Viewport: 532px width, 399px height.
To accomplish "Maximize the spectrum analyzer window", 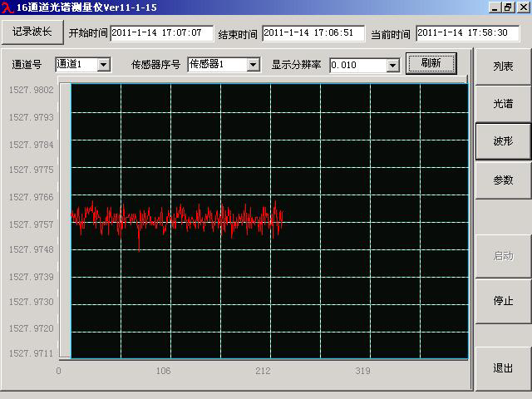I will 508,7.
